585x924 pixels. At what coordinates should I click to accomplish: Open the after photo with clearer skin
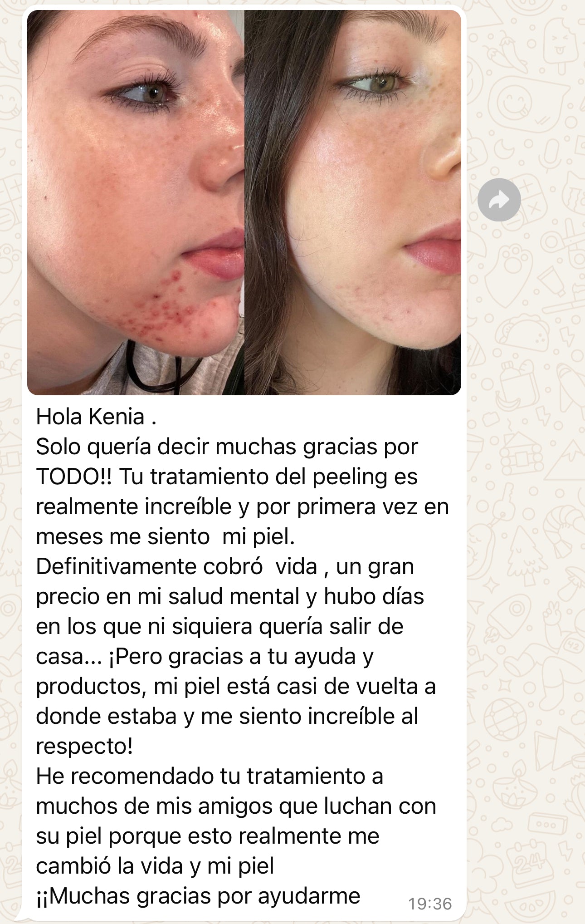click(x=353, y=202)
